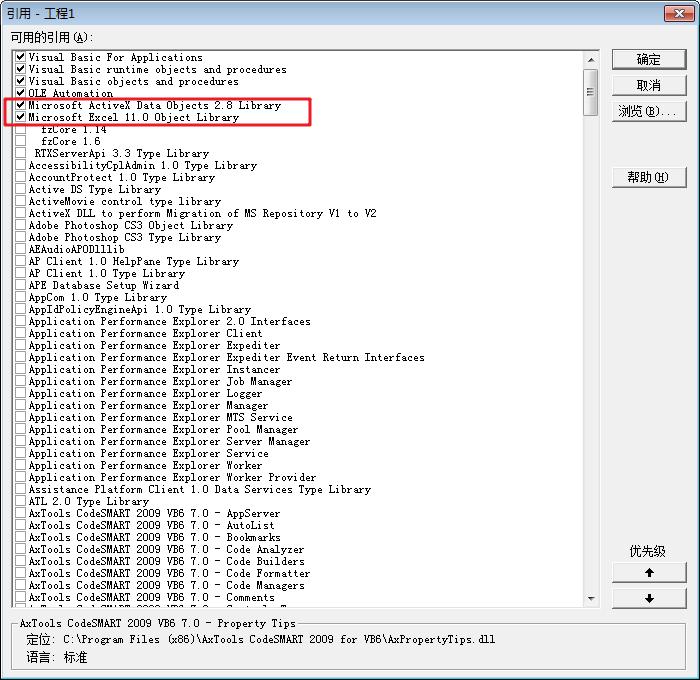Click the list scrollbar up arrow
The height and width of the screenshot is (680, 700).
(x=591, y=59)
